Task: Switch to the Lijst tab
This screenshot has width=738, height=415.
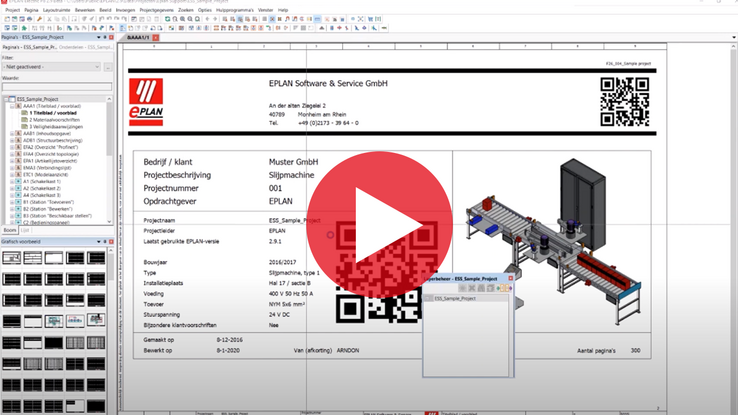Action: click(x=24, y=230)
